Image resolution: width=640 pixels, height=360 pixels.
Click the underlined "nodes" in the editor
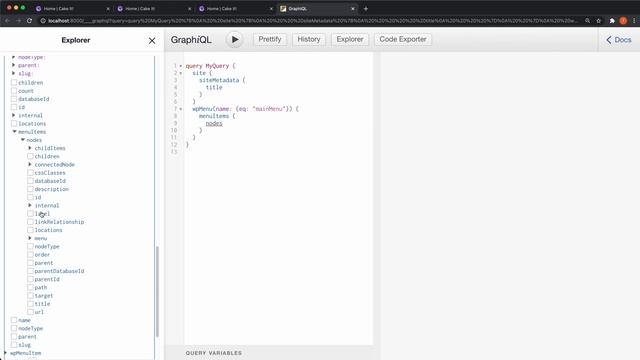point(214,123)
